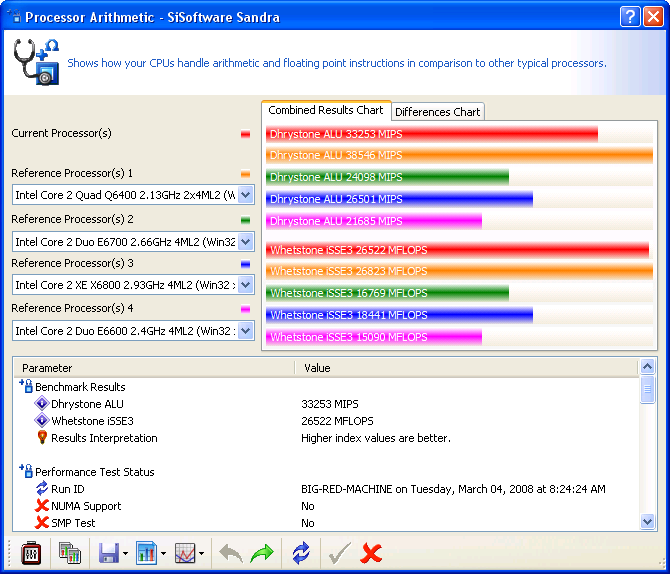Click the bar chart view icon
This screenshot has height=574, width=670.
pos(146,553)
